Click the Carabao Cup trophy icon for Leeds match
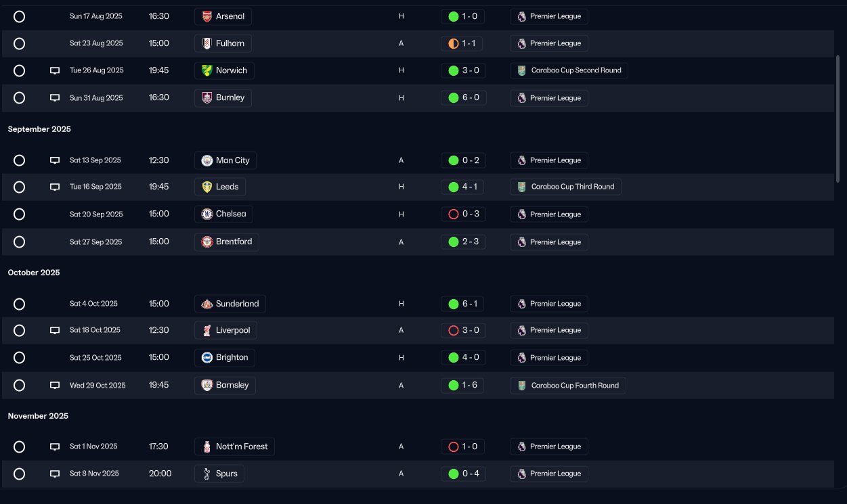The width and height of the screenshot is (847, 504). pyautogui.click(x=521, y=187)
